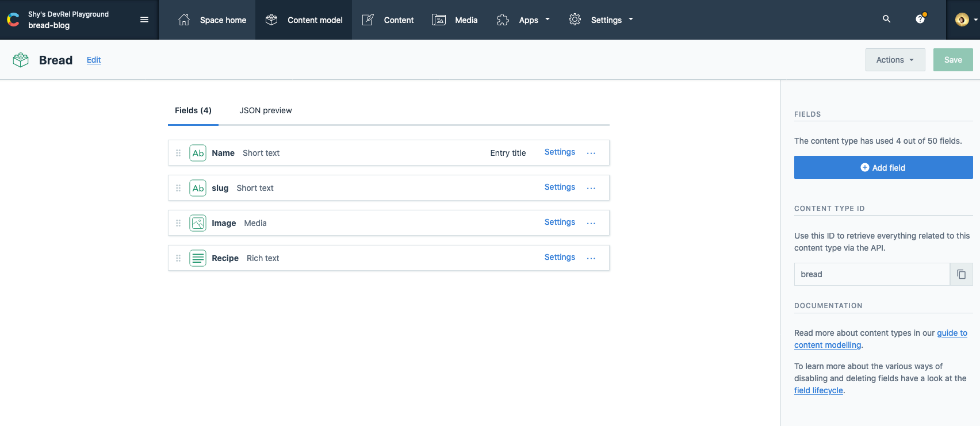Expand the Apps dropdown arrow
The height and width of the screenshot is (426, 980).
[x=548, y=19]
